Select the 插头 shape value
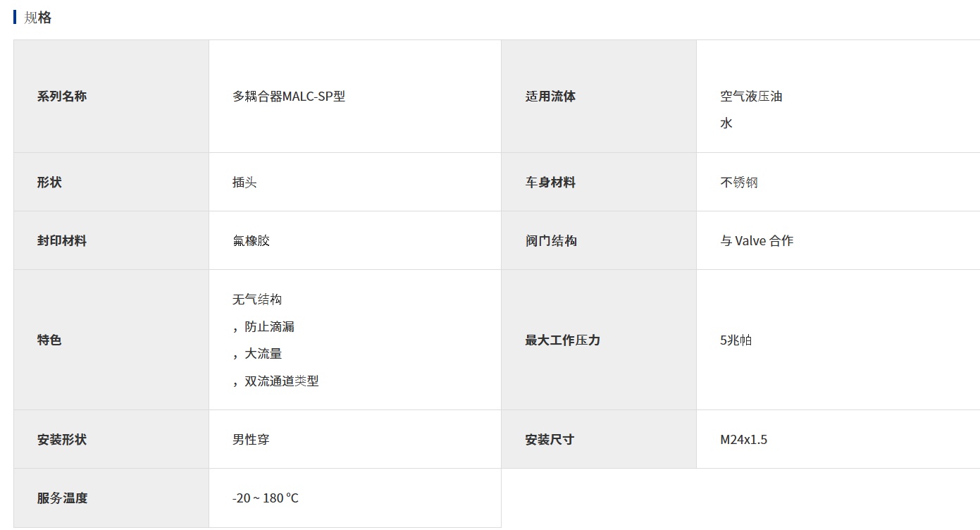Screen dimensions: 980x530 (x=244, y=183)
